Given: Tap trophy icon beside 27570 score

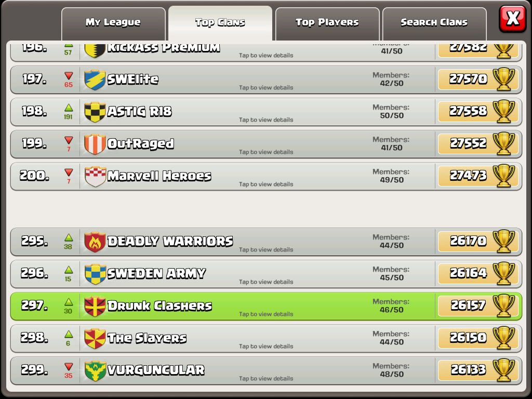Looking at the screenshot, I should (x=504, y=79).
